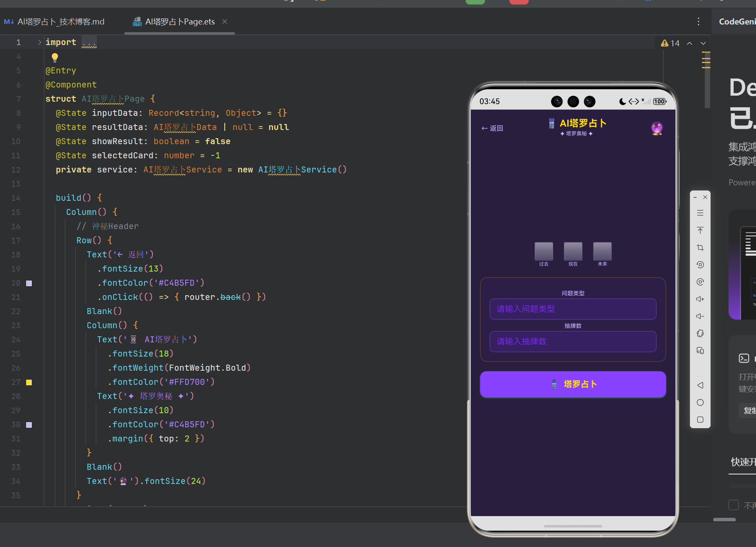Click the line 20 #C4B5FD gutter color swatch
756x547 pixels.
(x=29, y=283)
